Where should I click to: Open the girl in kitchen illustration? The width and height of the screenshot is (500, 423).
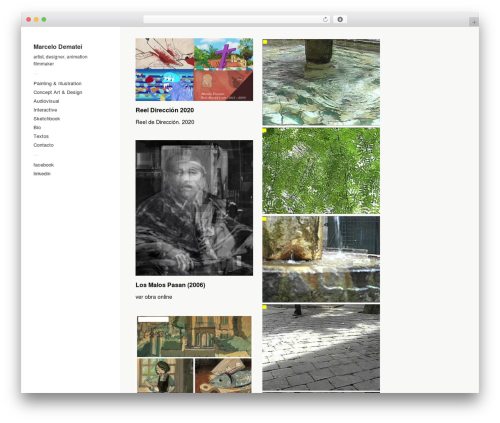tap(165, 376)
